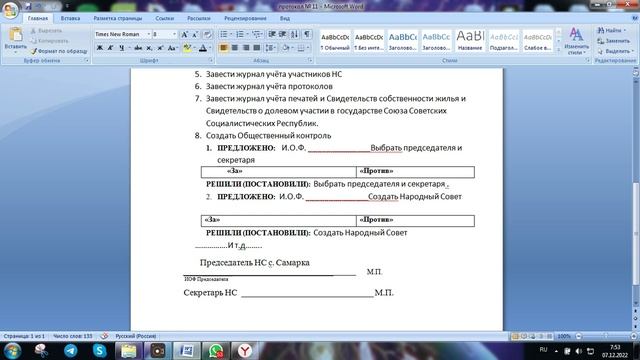This screenshot has height=360, width=640.
Task: Open Абзац dialog launcher
Action: (x=310, y=60)
